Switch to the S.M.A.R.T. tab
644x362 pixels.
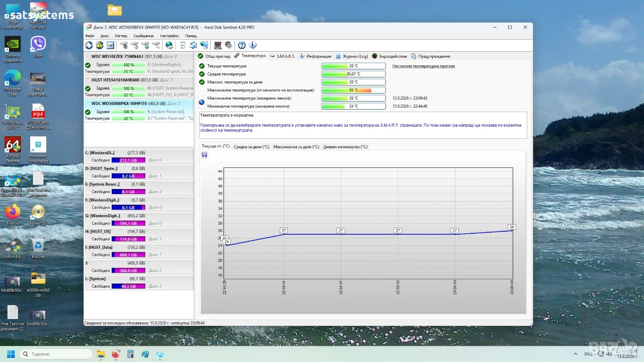282,56
